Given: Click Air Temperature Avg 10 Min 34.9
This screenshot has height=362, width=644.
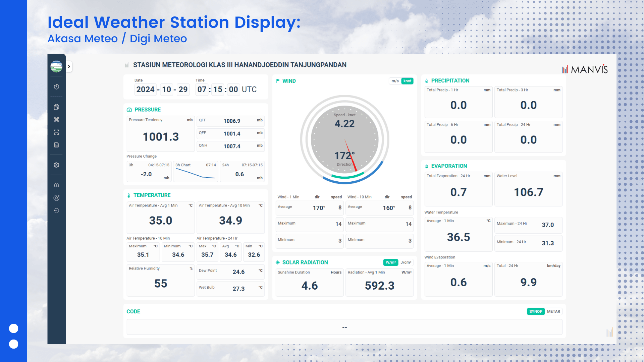Looking at the screenshot, I should [x=230, y=221].
